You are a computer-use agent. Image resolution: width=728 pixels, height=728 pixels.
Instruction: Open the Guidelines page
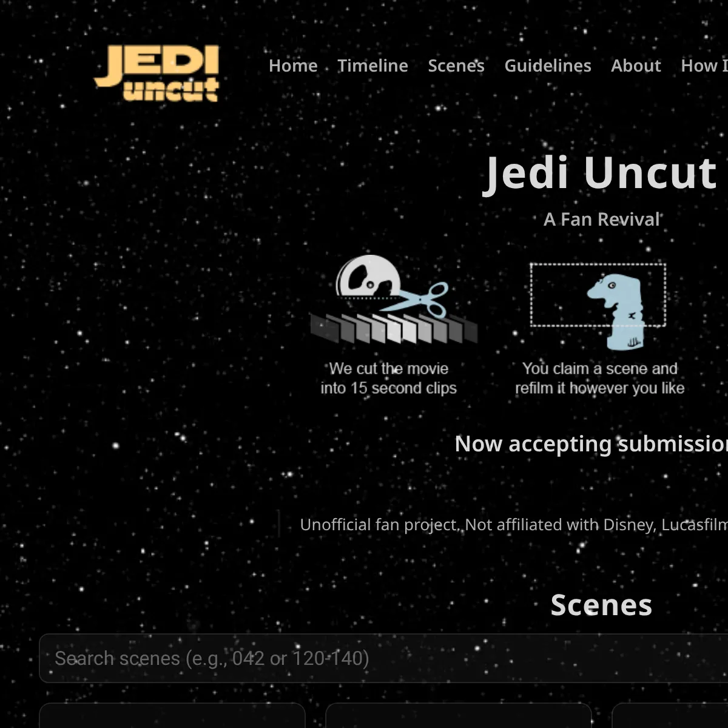(547, 66)
